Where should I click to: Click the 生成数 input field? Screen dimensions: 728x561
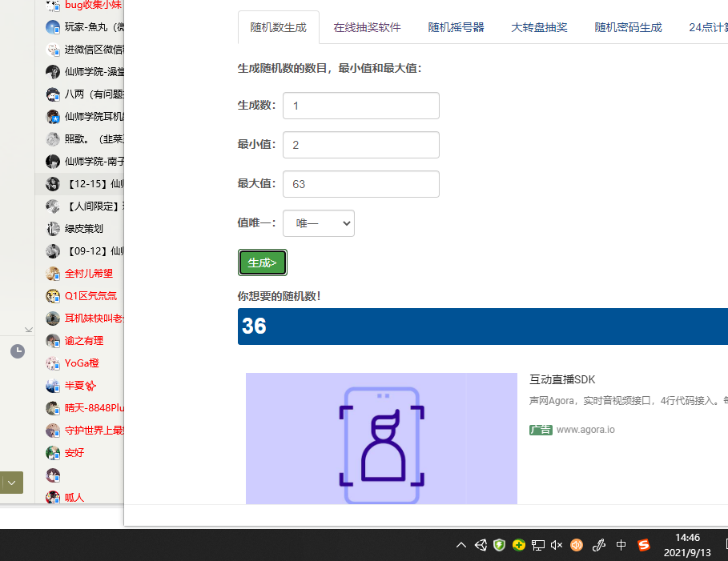tap(361, 106)
